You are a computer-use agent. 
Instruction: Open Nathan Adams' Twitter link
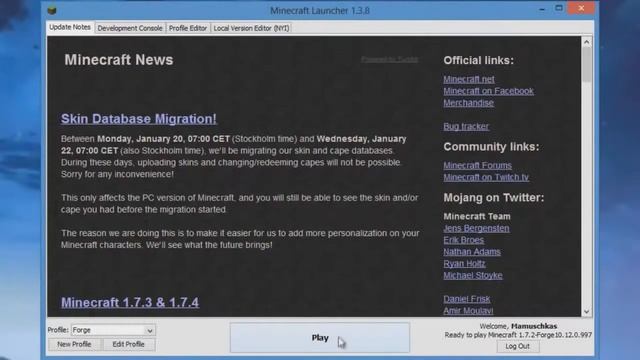tap(472, 252)
